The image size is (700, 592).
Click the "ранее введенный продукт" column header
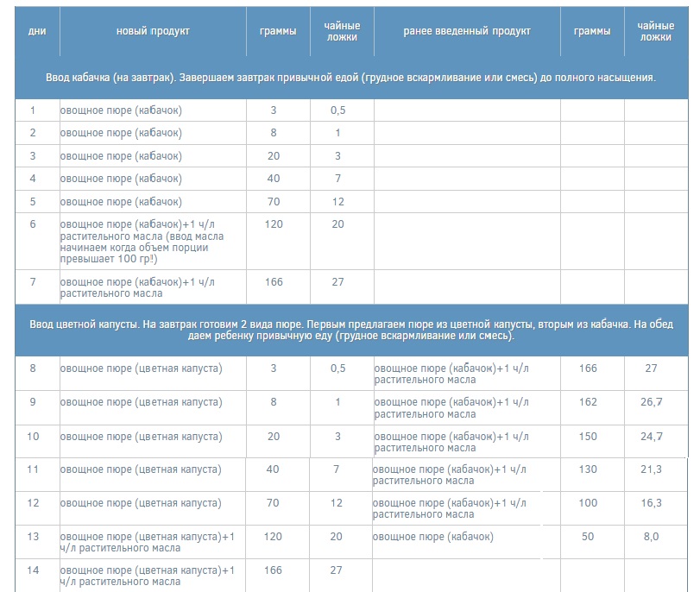467,31
